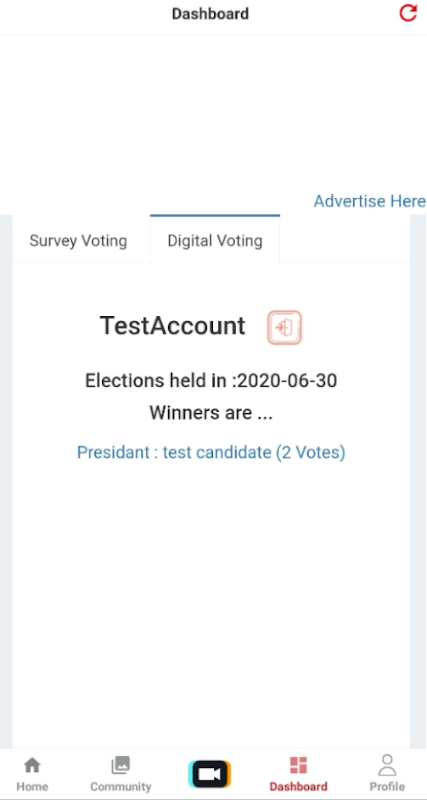Select the Digital Voting tab
This screenshot has height=800, width=427.
[x=215, y=240]
